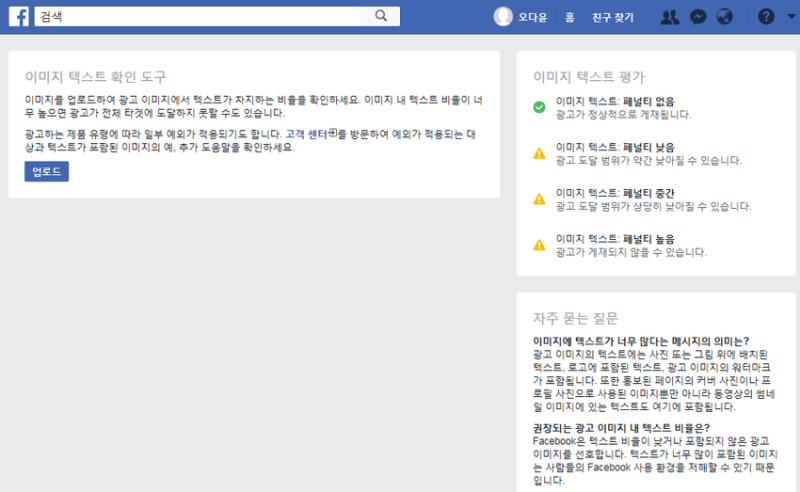Viewport: 800px width, 492px height.
Task: Click text 광고가 게재되지 않을 수 있습니다.
Action: 631,253
